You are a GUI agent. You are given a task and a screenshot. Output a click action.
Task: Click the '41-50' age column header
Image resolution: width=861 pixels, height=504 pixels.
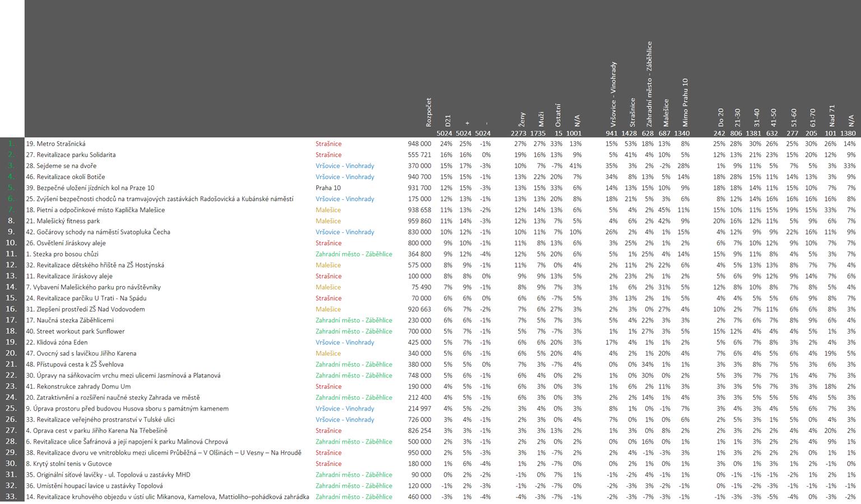click(x=774, y=117)
